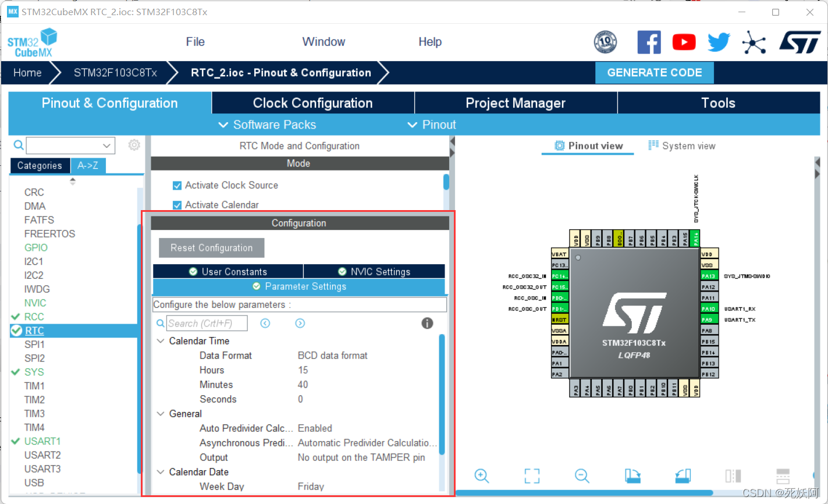Select the Parameter Settings tab
This screenshot has height=504, width=828.
coord(299,286)
